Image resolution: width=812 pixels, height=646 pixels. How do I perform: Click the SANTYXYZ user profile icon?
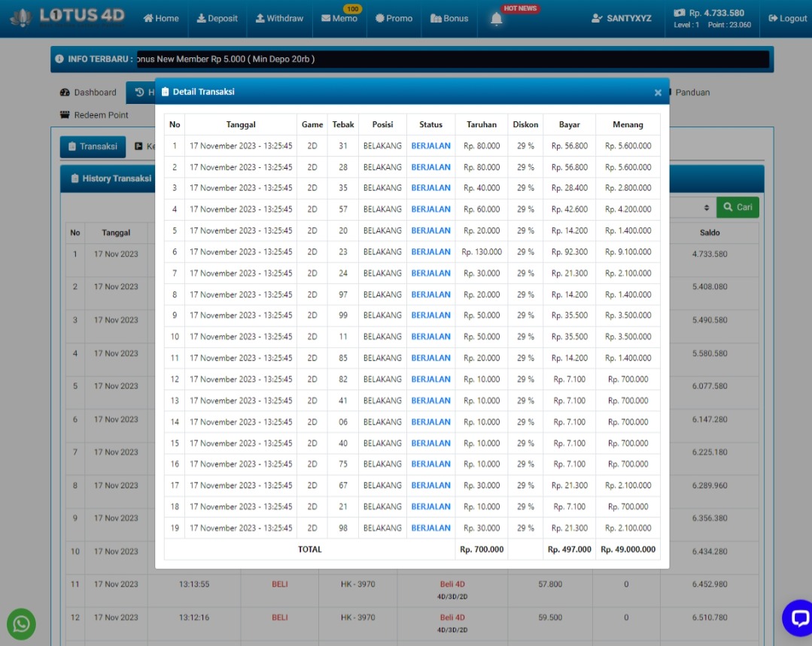598,18
